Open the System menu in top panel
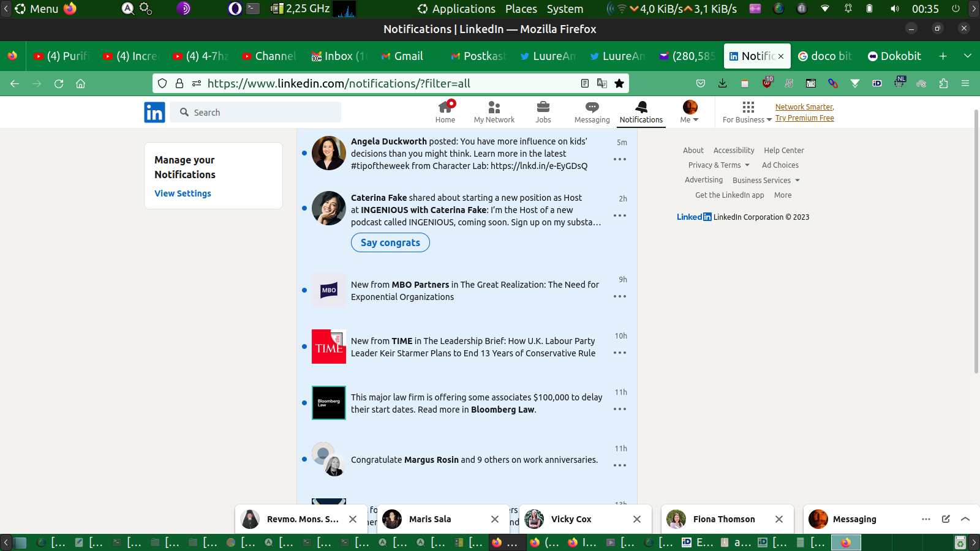The width and height of the screenshot is (980, 551). [x=565, y=9]
